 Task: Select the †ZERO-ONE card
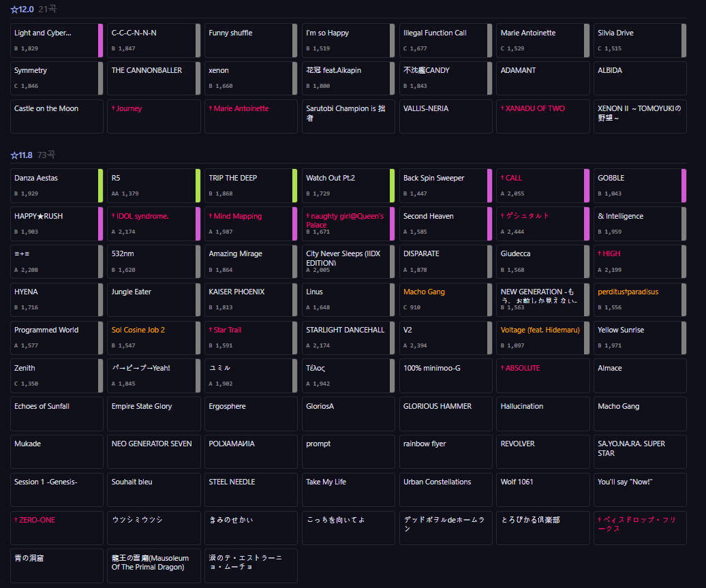pyautogui.click(x=57, y=528)
